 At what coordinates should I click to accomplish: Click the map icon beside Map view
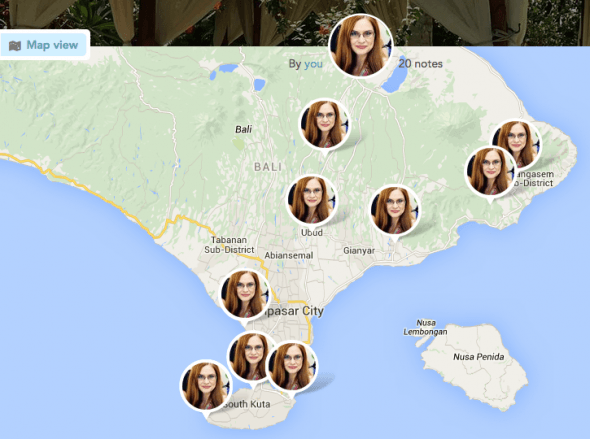[15, 46]
